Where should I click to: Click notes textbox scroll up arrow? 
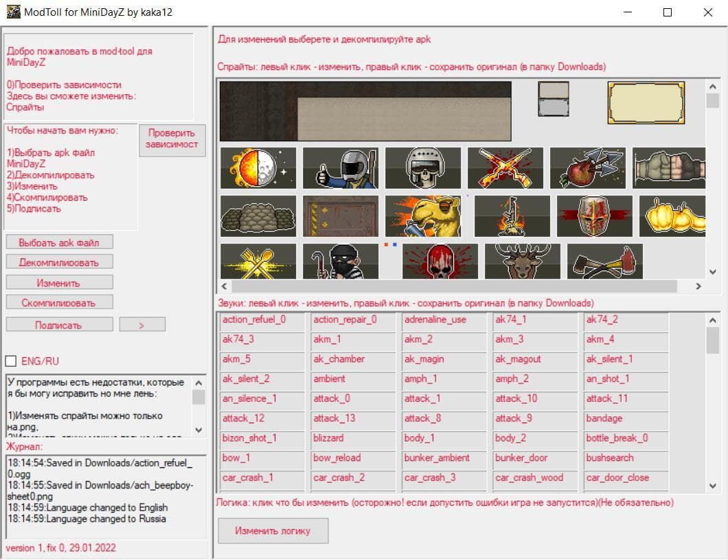198,383
